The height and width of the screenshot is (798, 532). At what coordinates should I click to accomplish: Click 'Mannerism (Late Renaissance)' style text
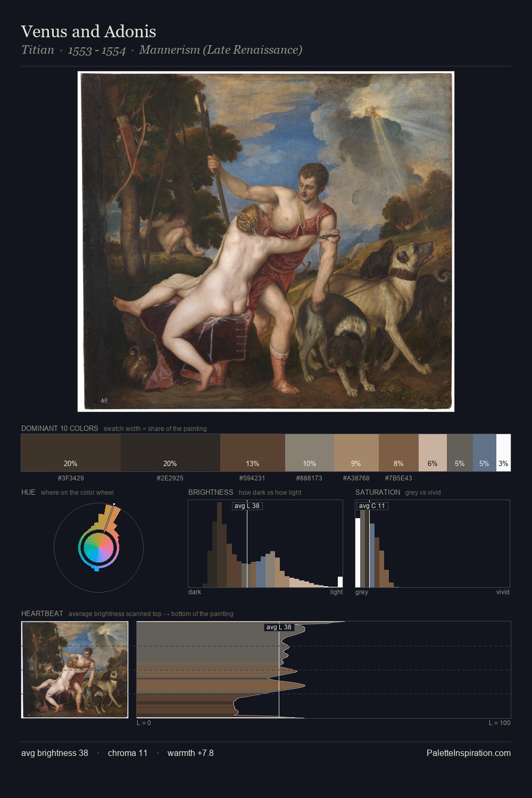(x=221, y=50)
